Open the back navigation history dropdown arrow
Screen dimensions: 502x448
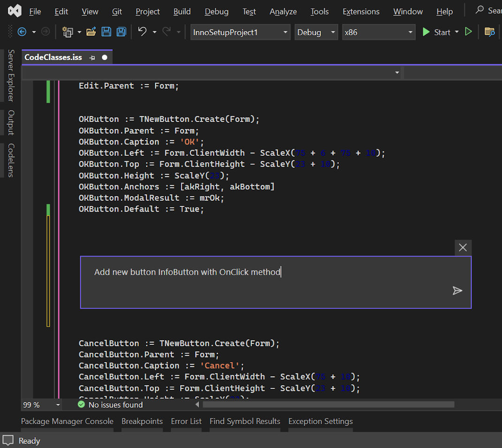pos(34,32)
